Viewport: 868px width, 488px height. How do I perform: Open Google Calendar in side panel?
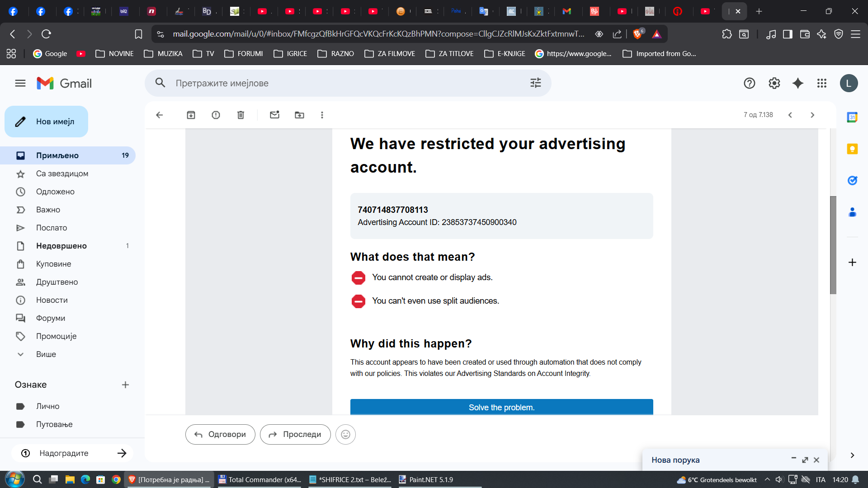pyautogui.click(x=852, y=117)
